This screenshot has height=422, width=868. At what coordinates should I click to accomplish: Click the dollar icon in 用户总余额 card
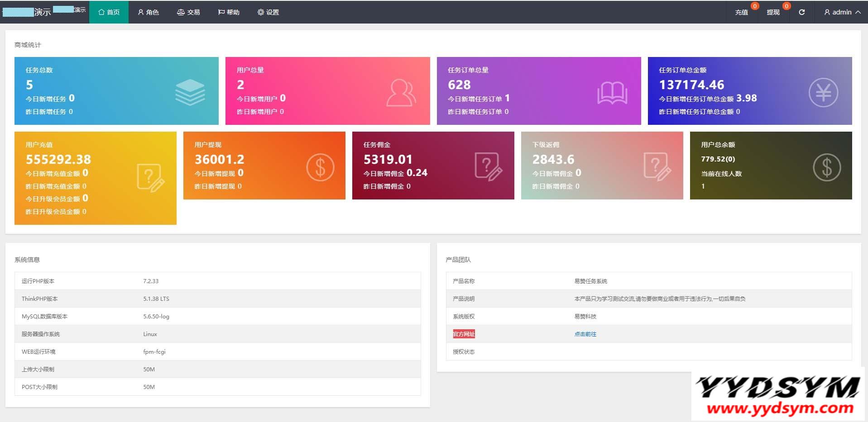[826, 167]
